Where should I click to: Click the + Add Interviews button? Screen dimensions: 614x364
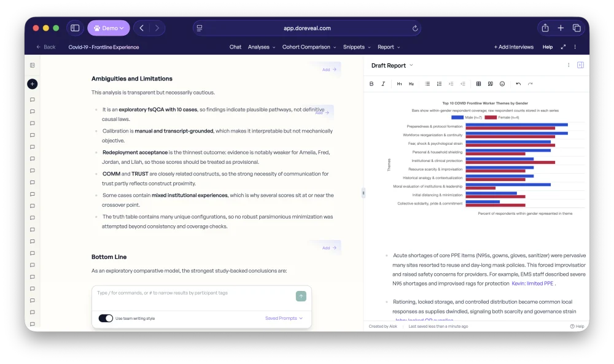click(x=514, y=47)
